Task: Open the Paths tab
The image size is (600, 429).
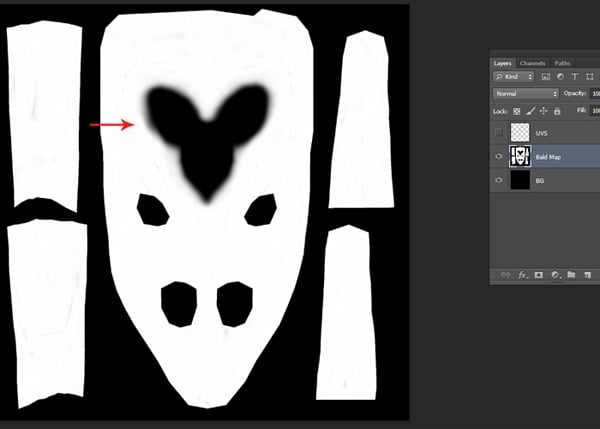Action: tap(562, 64)
